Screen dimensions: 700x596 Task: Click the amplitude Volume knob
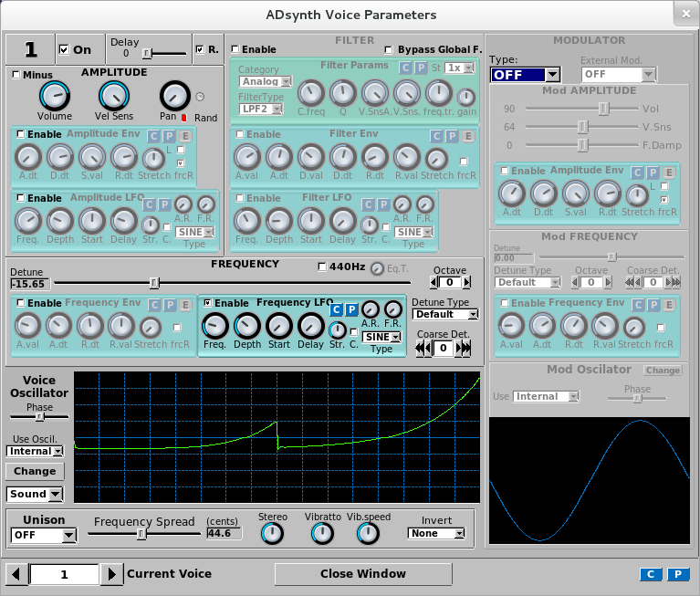click(55, 95)
